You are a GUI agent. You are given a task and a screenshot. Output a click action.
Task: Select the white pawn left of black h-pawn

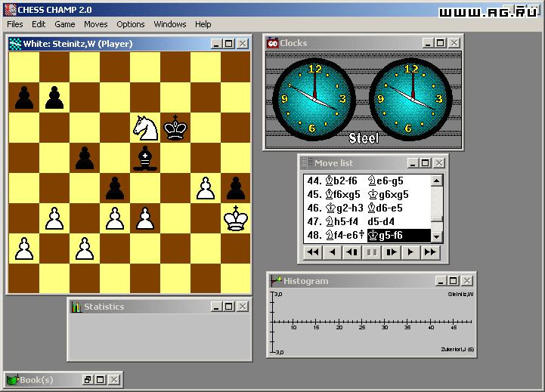pos(206,188)
